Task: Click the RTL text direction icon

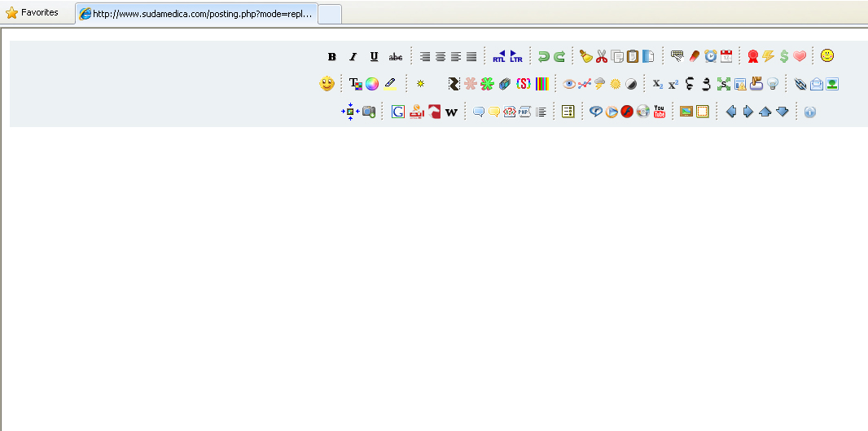Action: pos(498,56)
